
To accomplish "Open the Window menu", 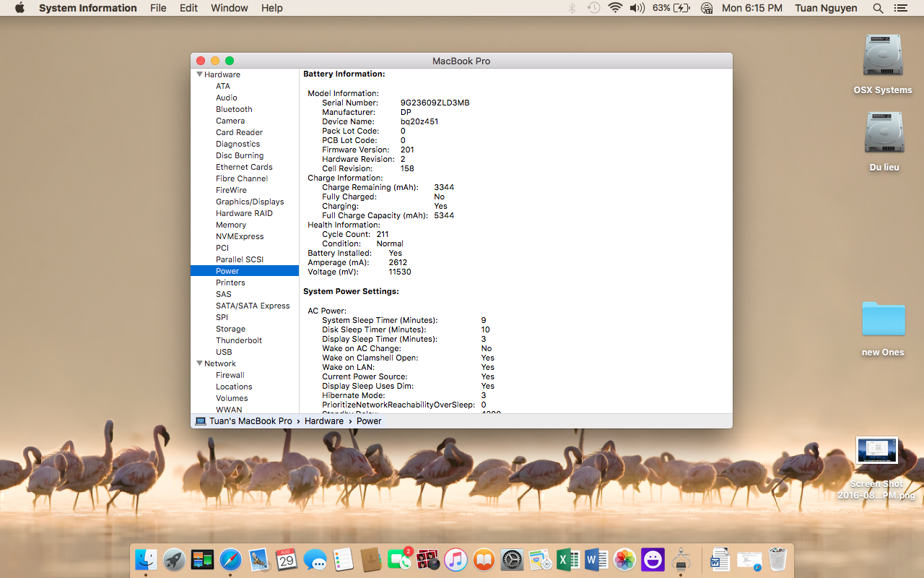I will (229, 8).
